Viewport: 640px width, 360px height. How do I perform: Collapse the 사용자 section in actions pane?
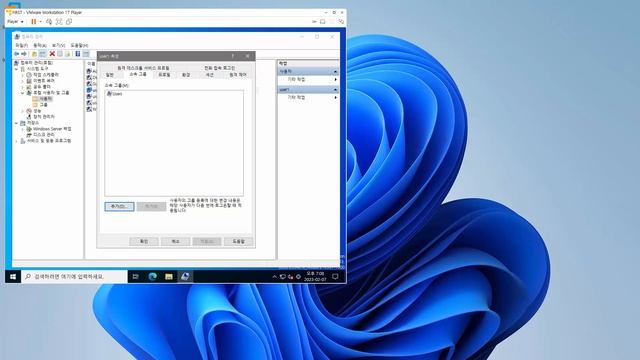(335, 71)
